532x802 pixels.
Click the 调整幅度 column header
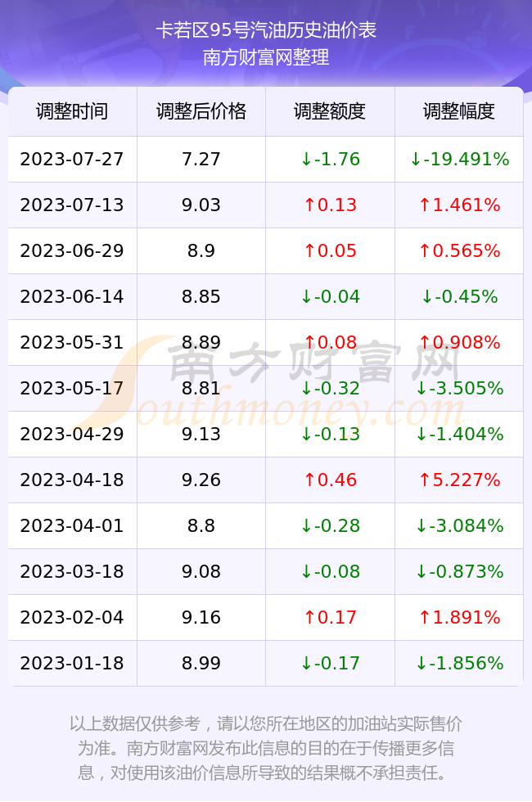pos(459,111)
